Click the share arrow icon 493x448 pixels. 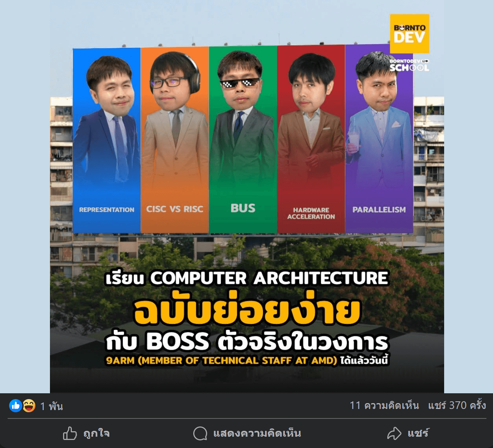[394, 433]
